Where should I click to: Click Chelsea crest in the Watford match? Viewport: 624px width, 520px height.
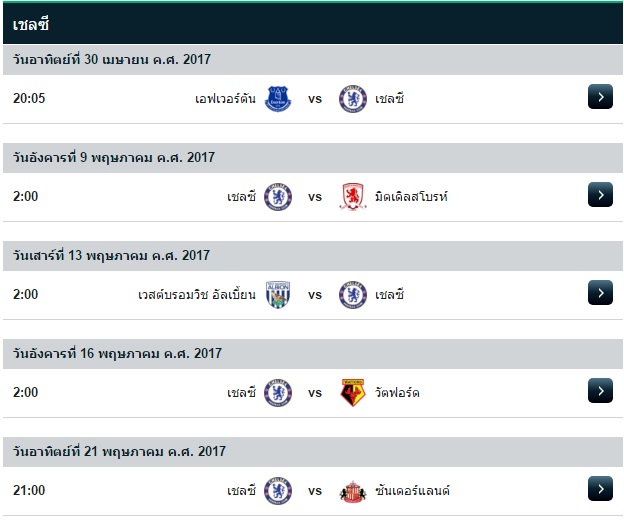[x=277, y=392]
